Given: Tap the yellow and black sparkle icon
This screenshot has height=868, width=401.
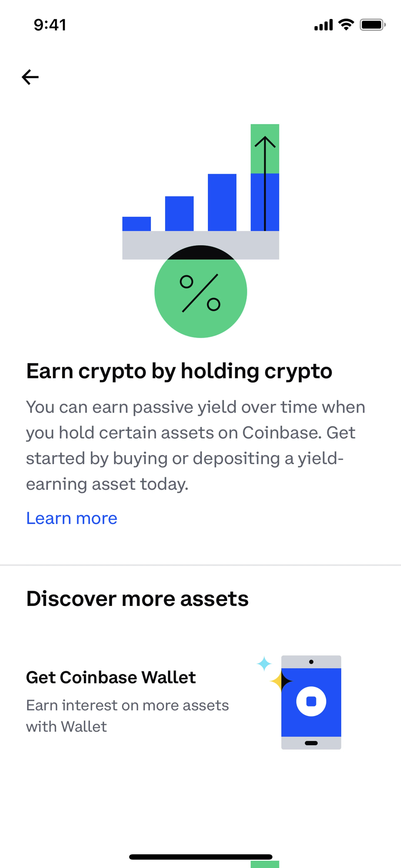Looking at the screenshot, I should point(281,681).
